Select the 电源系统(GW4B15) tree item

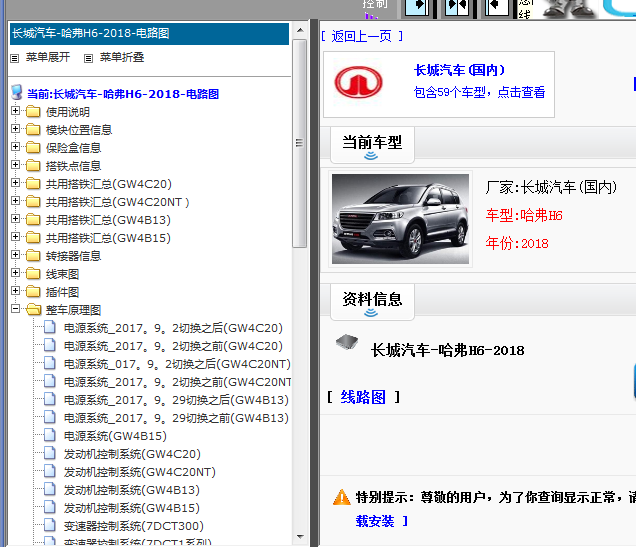click(115, 436)
